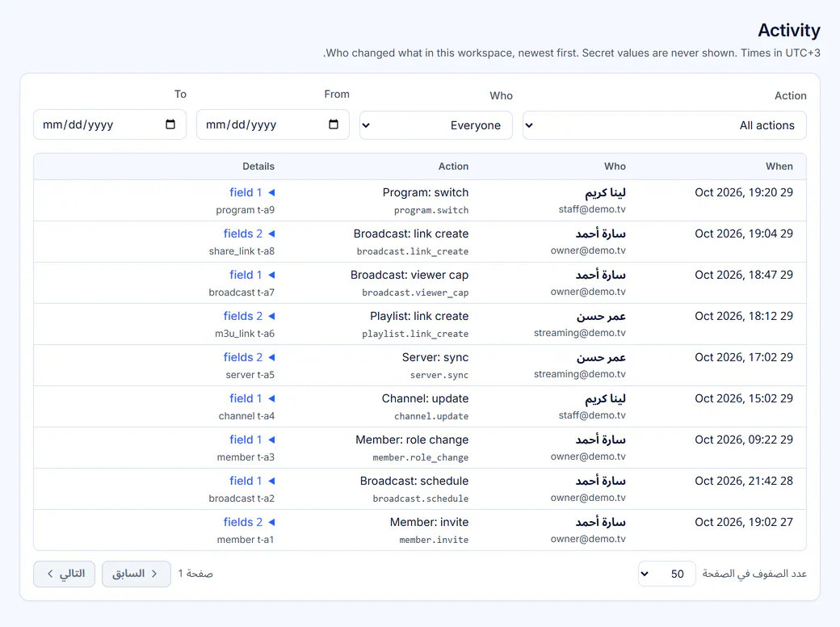
Task: Click owner@demo.tv in the Member: invite row
Action: point(588,539)
